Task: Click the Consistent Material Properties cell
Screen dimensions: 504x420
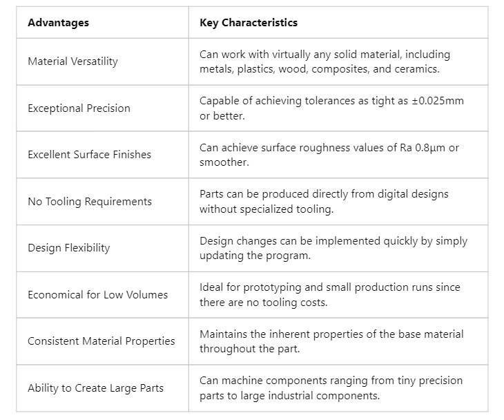Action: pyautogui.click(x=101, y=341)
